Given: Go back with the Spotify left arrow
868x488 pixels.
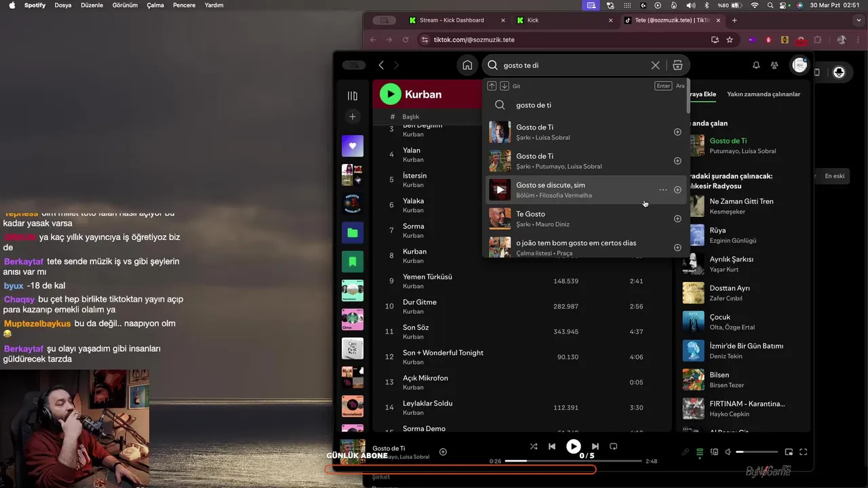Looking at the screenshot, I should pos(381,65).
